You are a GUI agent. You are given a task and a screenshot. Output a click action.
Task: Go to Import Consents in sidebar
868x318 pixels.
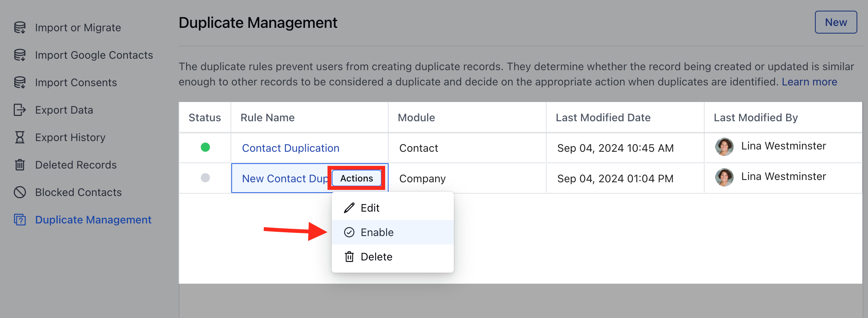point(76,82)
